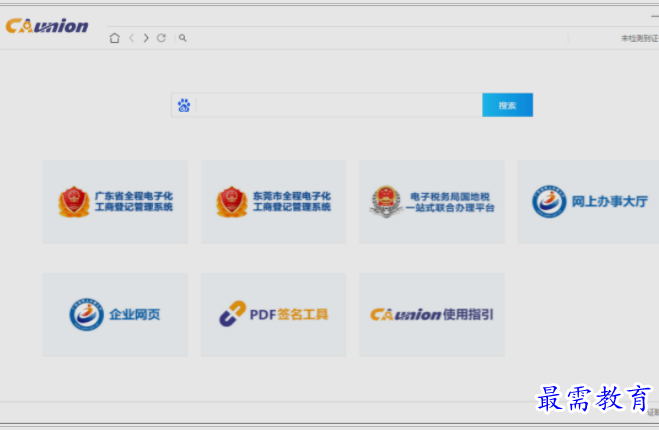Open the 网上办事大厅 tile
The width and height of the screenshot is (659, 430).
point(588,201)
